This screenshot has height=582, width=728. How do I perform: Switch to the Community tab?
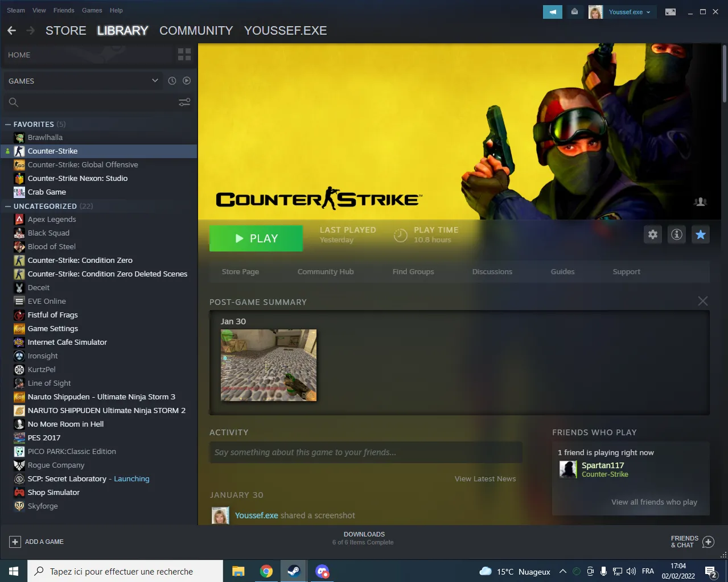[x=196, y=31]
